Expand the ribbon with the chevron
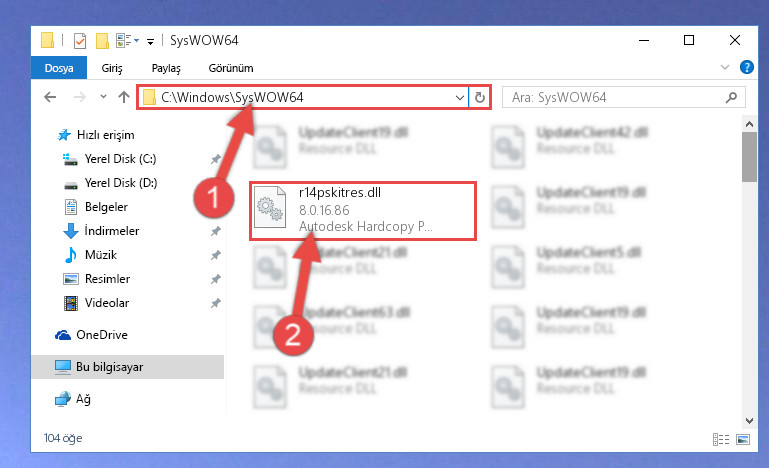 coord(724,67)
